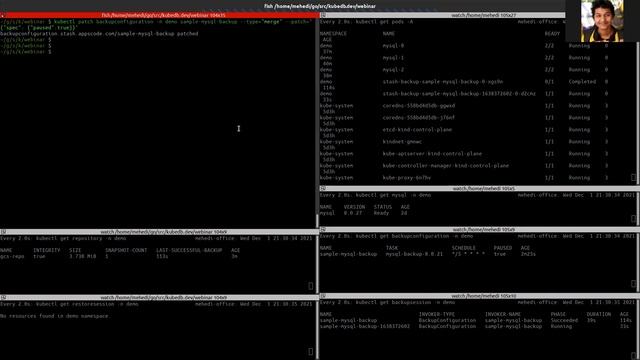Click the SCHEDULE column header
This screenshot has width=640, height=360.
coord(463,248)
